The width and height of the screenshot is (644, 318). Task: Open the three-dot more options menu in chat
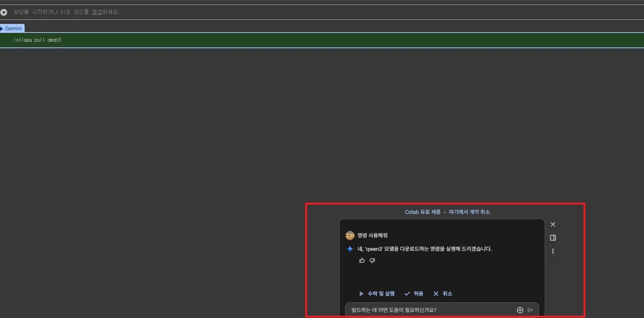point(553,251)
